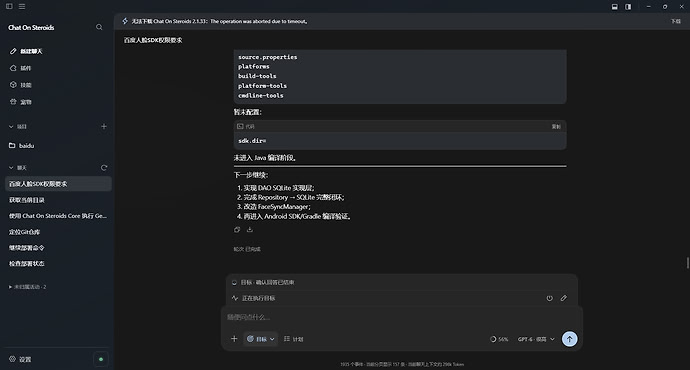Stop the running goal with the power icon
The height and width of the screenshot is (370, 690).
click(x=550, y=298)
